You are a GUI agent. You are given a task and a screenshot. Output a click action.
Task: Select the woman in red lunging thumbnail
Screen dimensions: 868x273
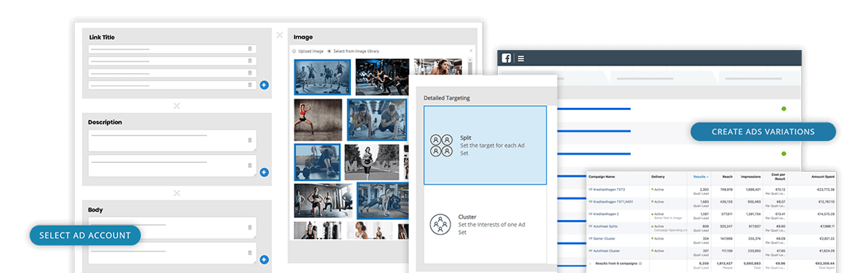pyautogui.click(x=318, y=119)
